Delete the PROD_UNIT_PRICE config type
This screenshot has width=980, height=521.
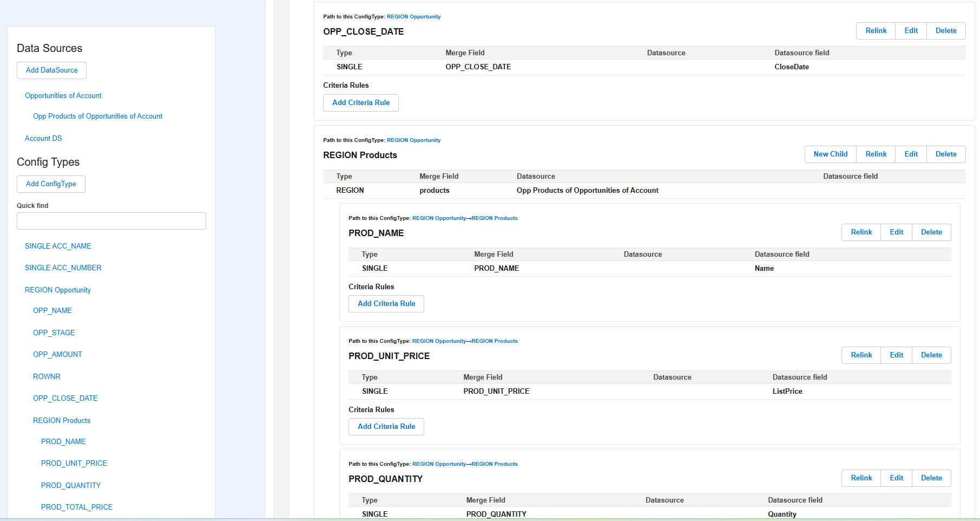[x=931, y=355]
